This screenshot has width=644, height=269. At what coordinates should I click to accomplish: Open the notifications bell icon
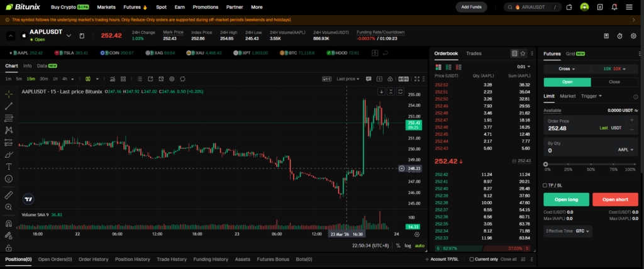[614, 7]
